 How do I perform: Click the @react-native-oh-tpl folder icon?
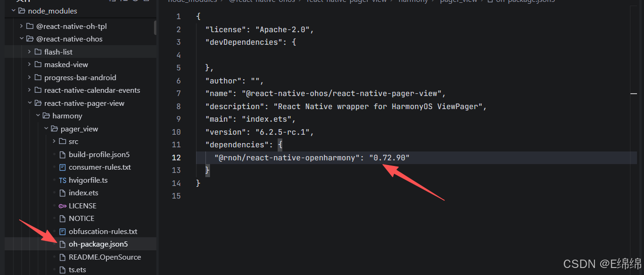pyautogui.click(x=30, y=26)
